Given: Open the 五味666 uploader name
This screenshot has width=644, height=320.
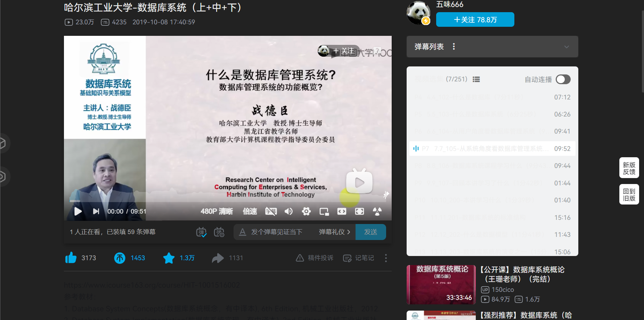Looking at the screenshot, I should 450,4.
